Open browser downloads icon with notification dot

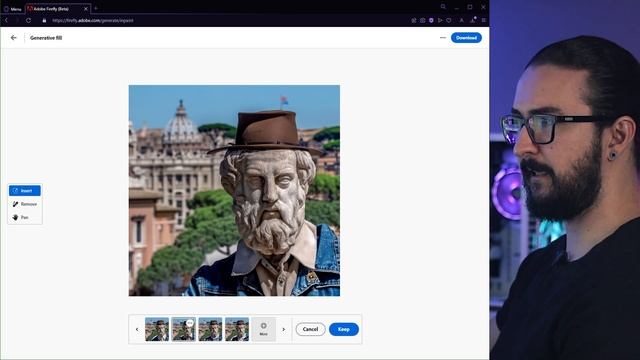(473, 20)
